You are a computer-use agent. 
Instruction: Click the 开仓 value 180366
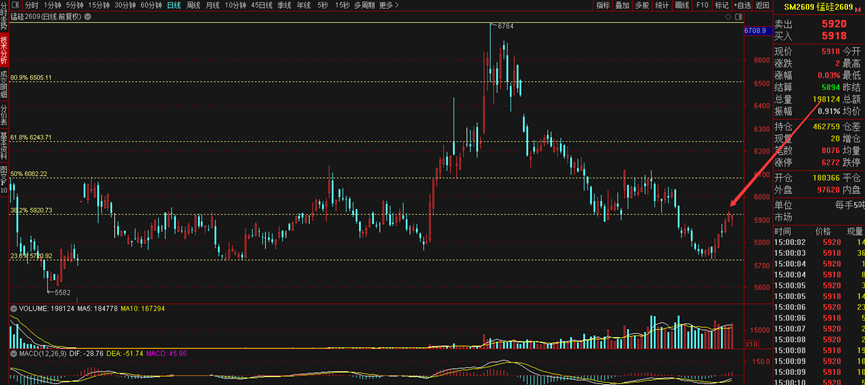coord(826,178)
